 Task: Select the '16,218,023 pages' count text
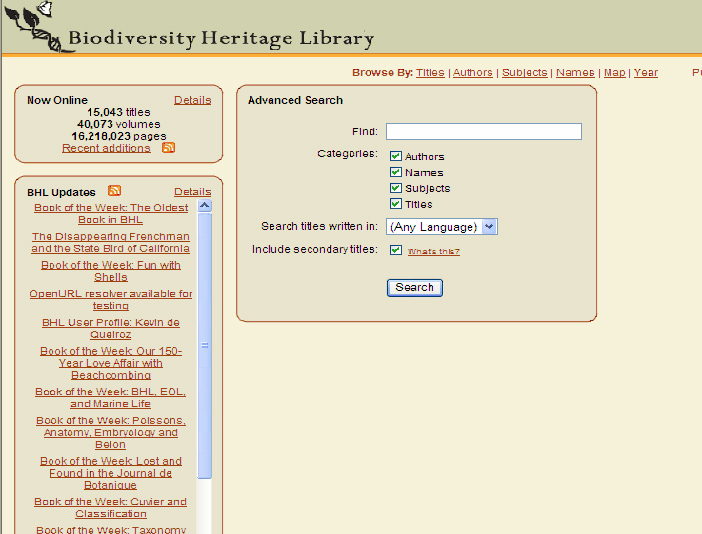[x=119, y=136]
